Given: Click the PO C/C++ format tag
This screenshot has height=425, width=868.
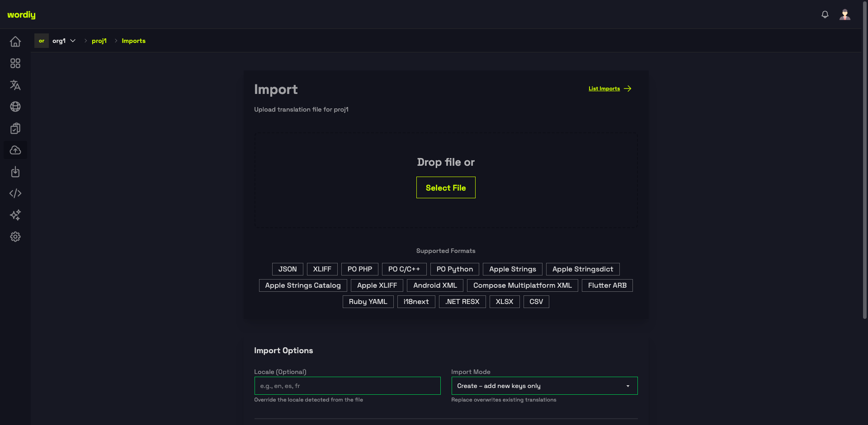Looking at the screenshot, I should [404, 269].
